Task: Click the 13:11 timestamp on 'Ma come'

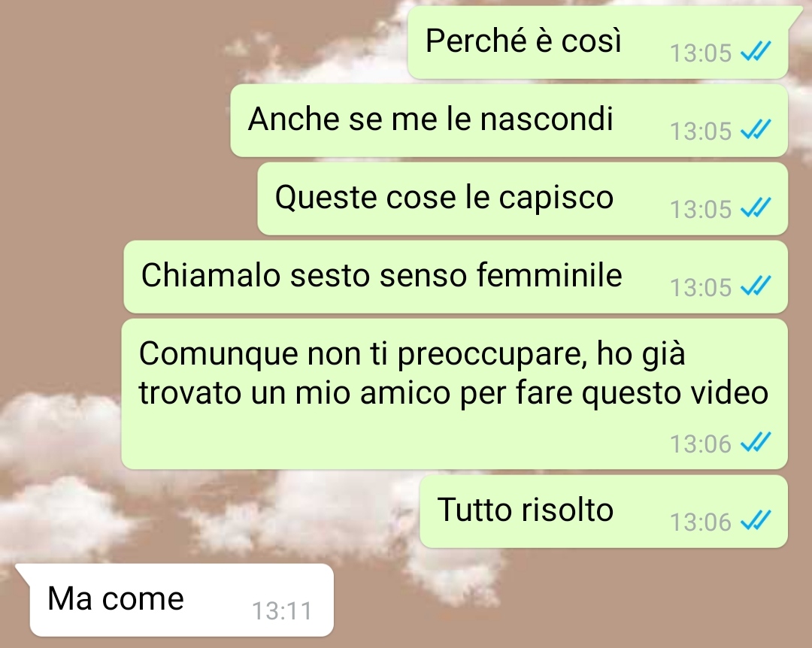Action: (282, 611)
